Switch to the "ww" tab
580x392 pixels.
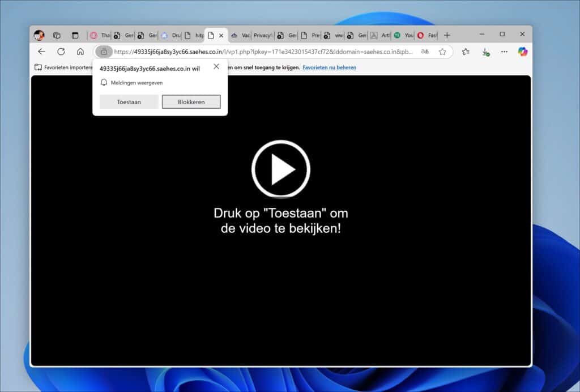333,36
